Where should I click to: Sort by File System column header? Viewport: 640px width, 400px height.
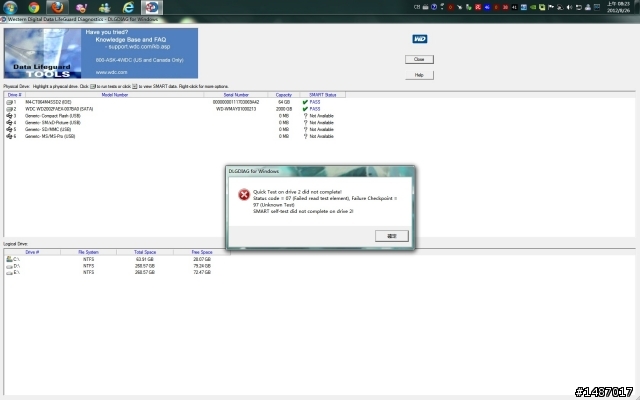click(x=89, y=252)
